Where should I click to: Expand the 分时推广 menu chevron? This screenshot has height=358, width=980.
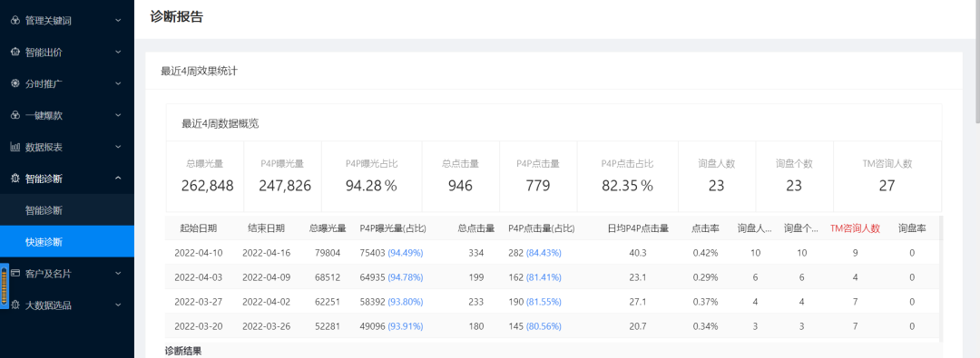click(118, 83)
